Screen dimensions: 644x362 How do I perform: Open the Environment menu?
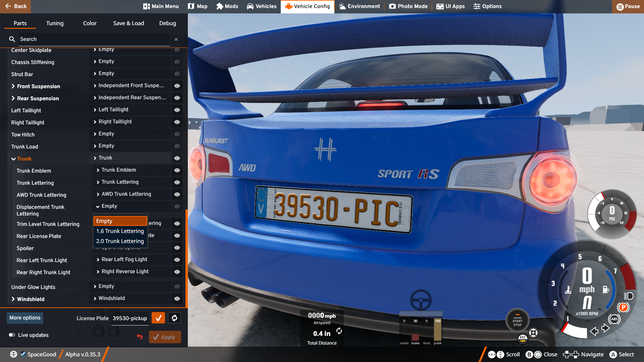tap(359, 6)
